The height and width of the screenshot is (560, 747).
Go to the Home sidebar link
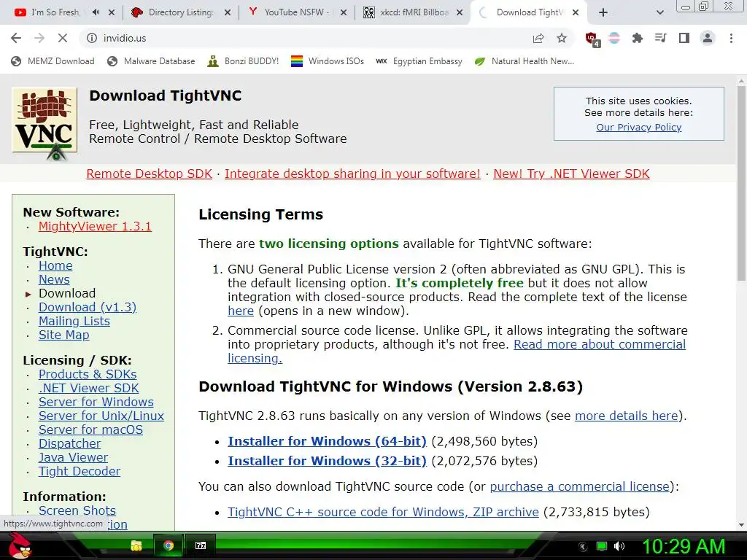coord(55,265)
